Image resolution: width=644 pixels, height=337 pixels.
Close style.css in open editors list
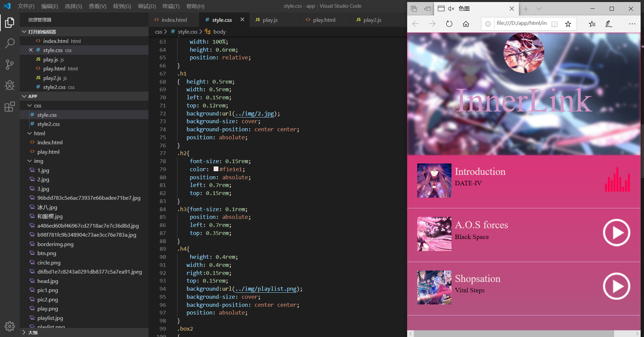31,50
